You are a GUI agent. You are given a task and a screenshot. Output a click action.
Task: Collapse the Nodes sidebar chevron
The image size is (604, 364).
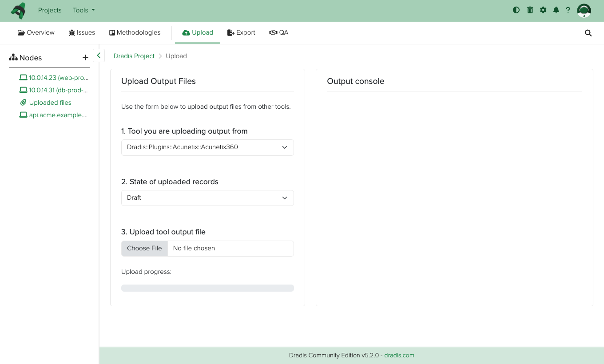[99, 55]
